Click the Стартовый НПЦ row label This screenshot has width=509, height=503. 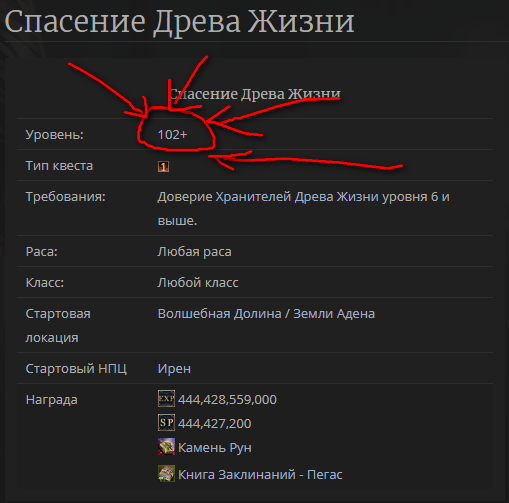click(x=76, y=369)
